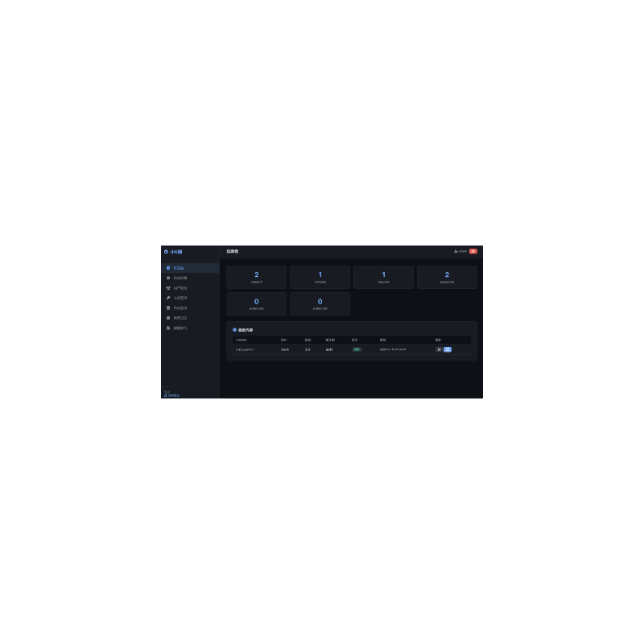This screenshot has width=644, height=644.
Task: Click the red logout button at top right
Action: pos(473,251)
